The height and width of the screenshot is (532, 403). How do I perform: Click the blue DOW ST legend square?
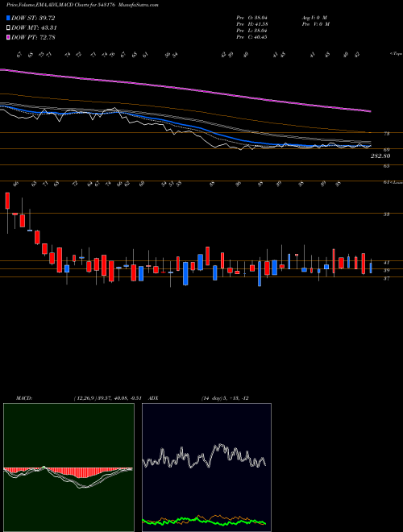pyautogui.click(x=8, y=18)
